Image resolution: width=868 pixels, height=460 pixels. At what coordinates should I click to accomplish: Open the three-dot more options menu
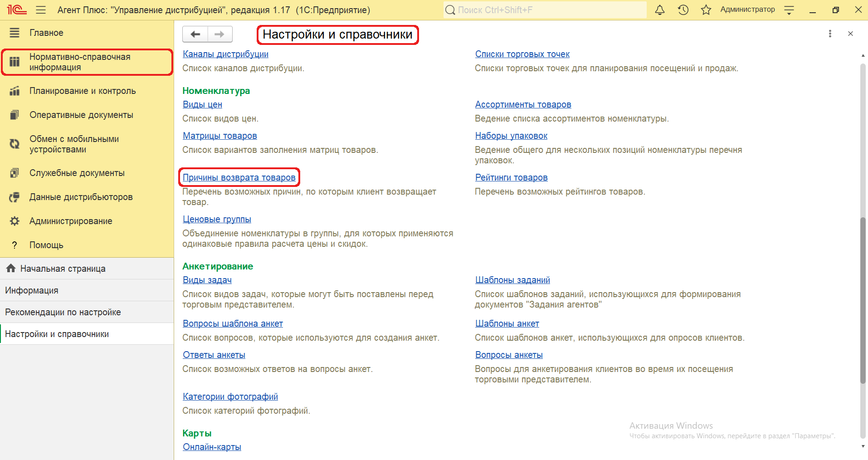830,34
